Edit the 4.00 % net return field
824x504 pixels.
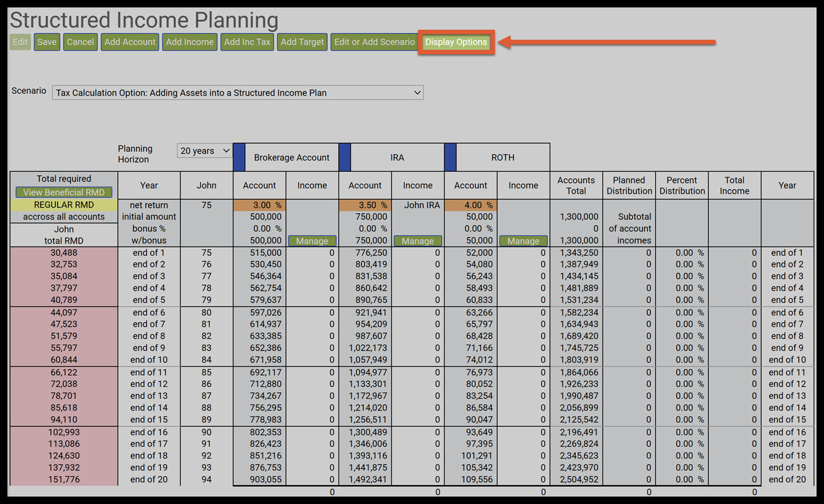(x=471, y=205)
